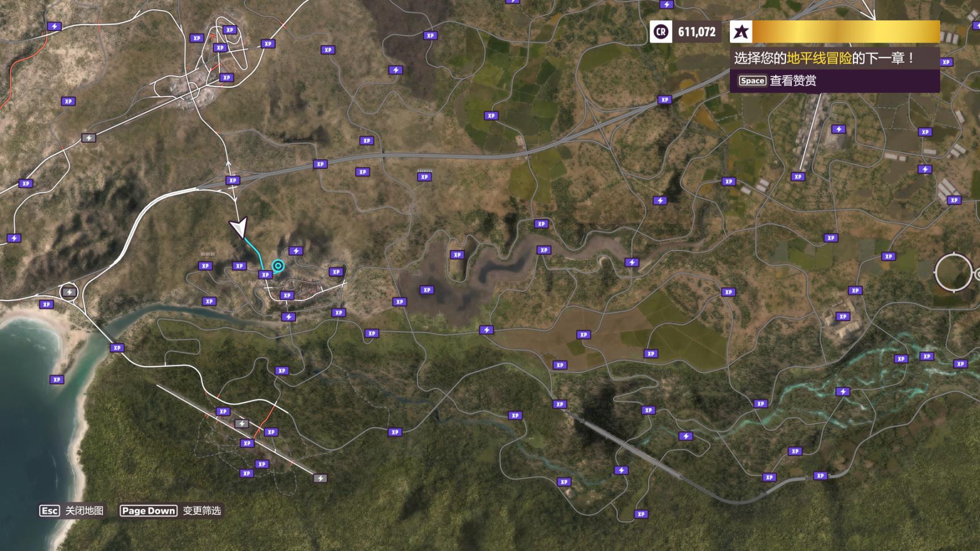Select the gray fast travel board inside the roundabout
Image resolution: width=980 pixels, height=551 pixels.
pyautogui.click(x=69, y=293)
